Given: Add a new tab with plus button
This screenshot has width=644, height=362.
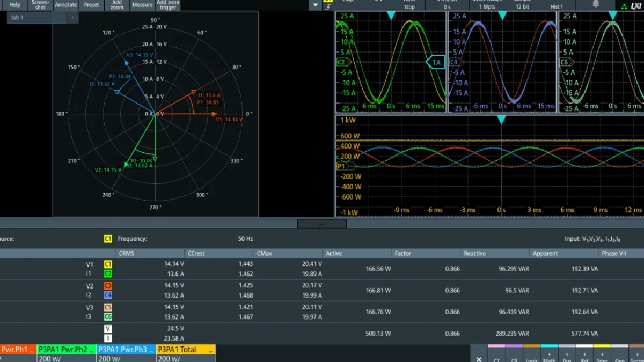Looking at the screenshot, I should [x=73, y=17].
